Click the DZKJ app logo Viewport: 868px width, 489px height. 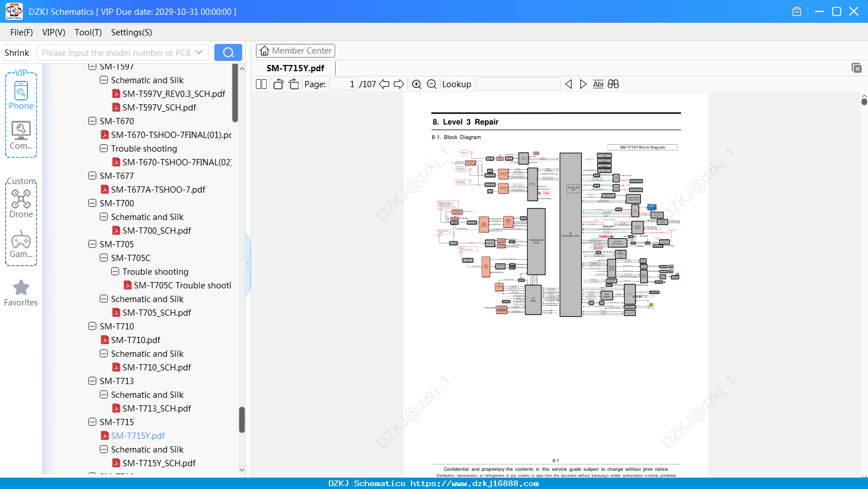[x=14, y=11]
